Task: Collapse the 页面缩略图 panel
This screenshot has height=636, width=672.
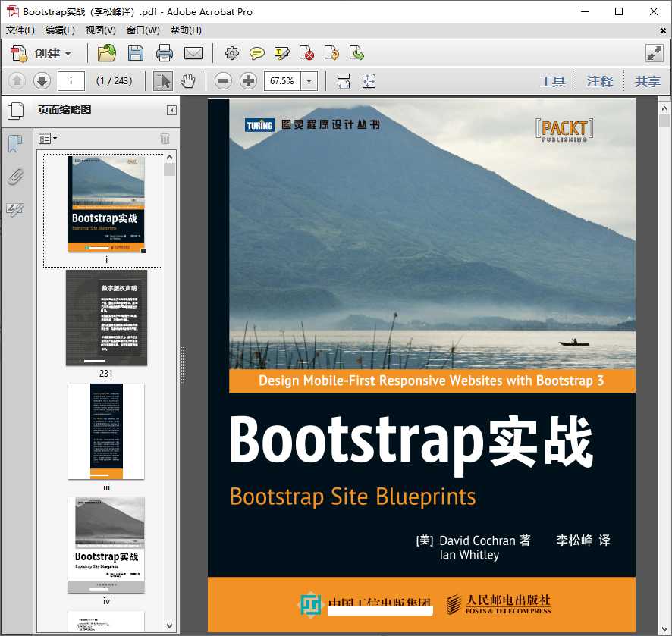Action: click(170, 109)
